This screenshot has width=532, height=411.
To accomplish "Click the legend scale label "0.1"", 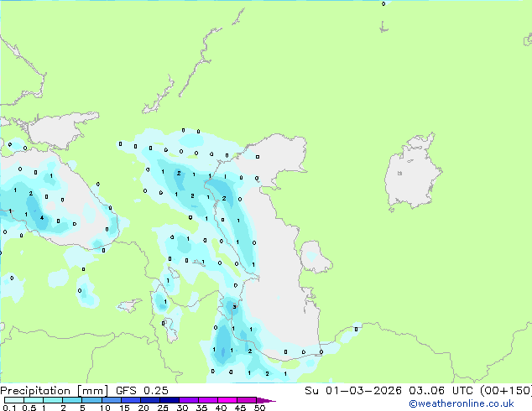I will tap(9, 408).
